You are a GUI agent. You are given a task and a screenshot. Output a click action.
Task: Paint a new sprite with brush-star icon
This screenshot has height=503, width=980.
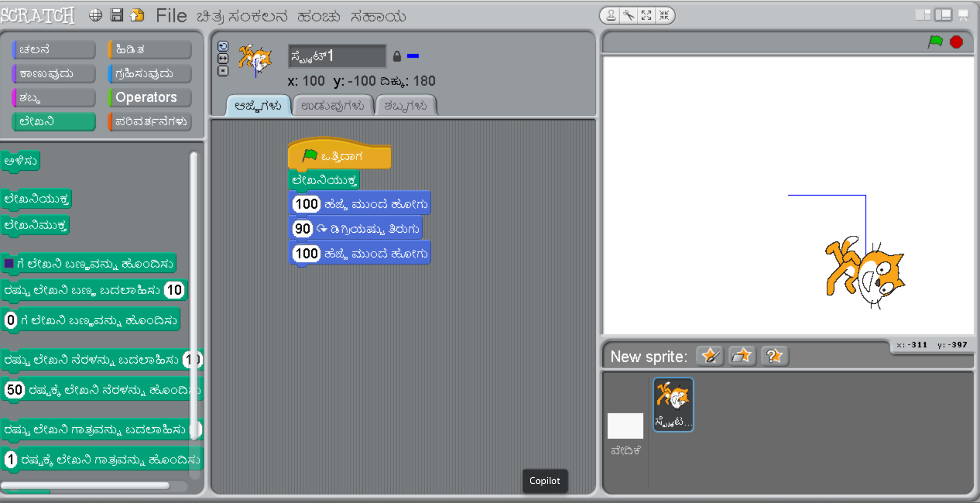(x=710, y=356)
